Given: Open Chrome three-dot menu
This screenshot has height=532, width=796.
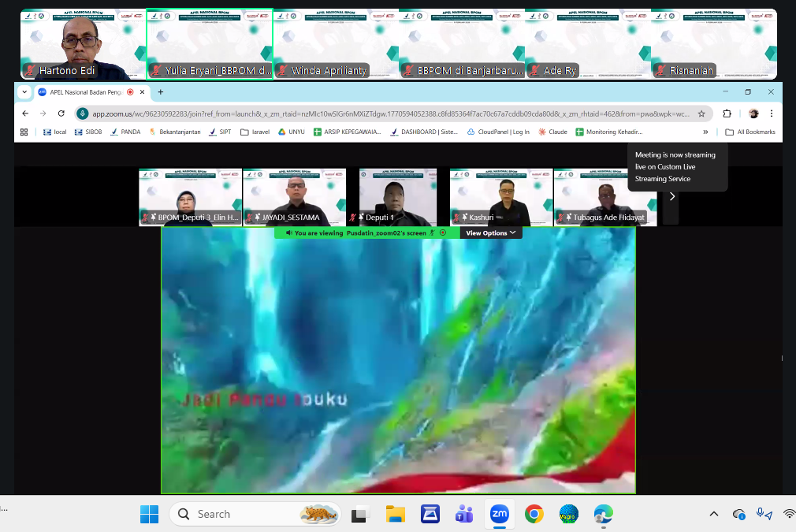Looking at the screenshot, I should (x=772, y=113).
